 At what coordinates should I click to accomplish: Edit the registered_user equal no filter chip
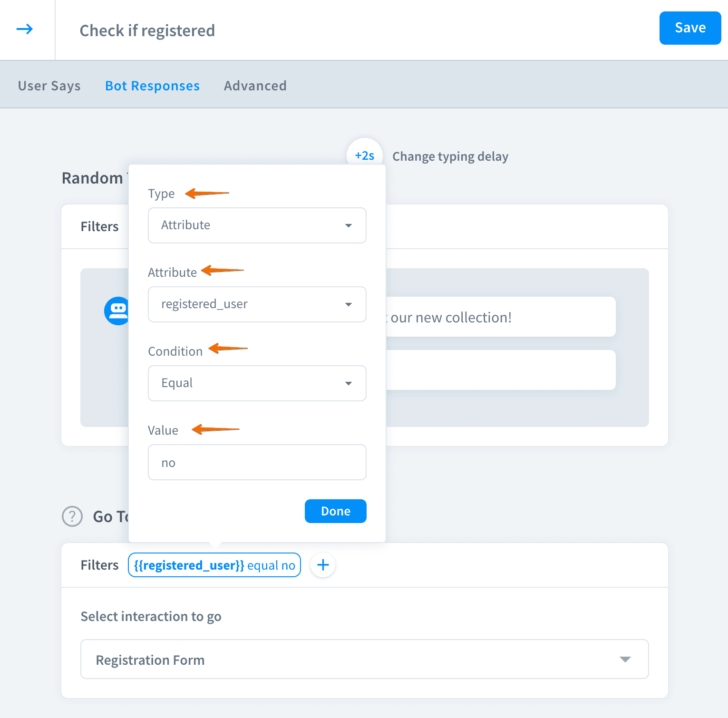pyautogui.click(x=214, y=565)
